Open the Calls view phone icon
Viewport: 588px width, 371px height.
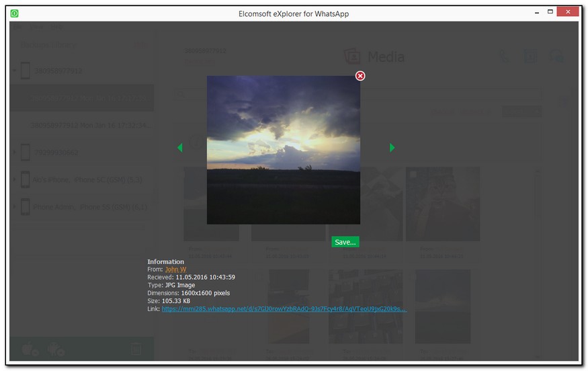pyautogui.click(x=505, y=57)
